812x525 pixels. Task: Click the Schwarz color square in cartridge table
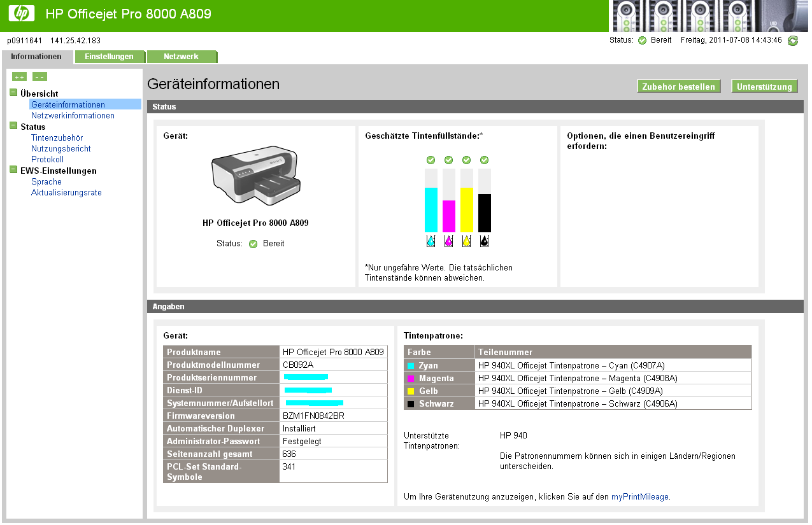tap(411, 404)
